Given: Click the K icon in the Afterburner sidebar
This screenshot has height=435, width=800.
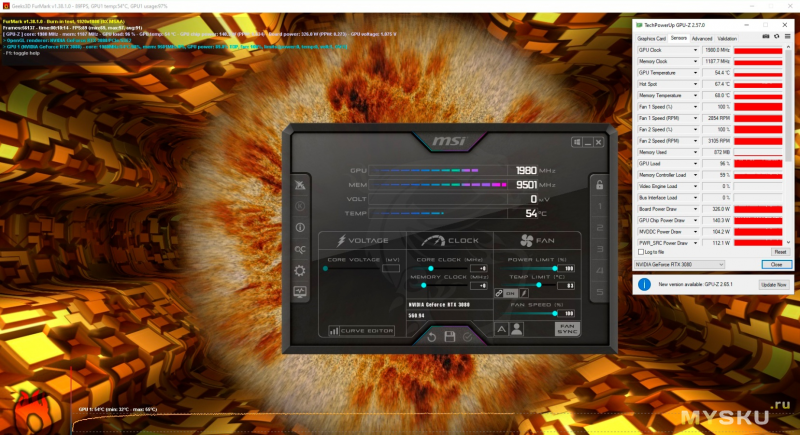Looking at the screenshot, I should click(x=300, y=206).
